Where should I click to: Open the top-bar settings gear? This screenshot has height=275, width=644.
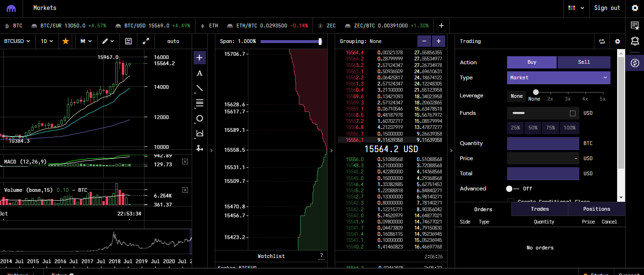click(635, 8)
